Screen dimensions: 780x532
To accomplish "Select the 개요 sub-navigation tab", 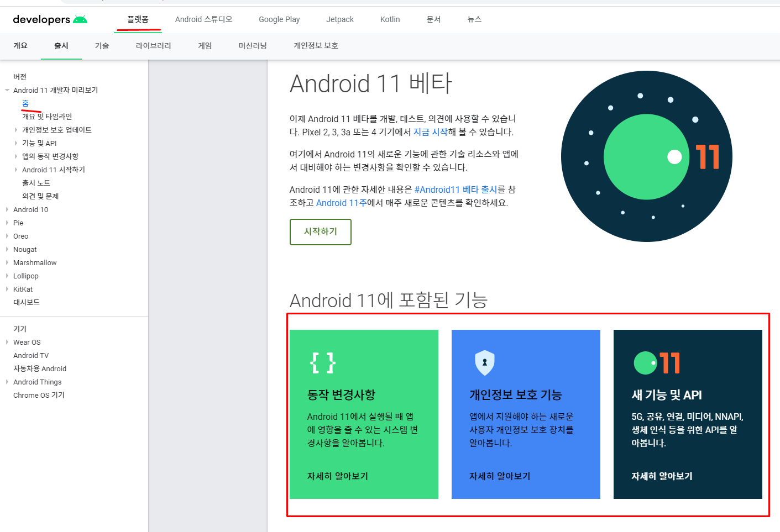I will click(x=20, y=46).
